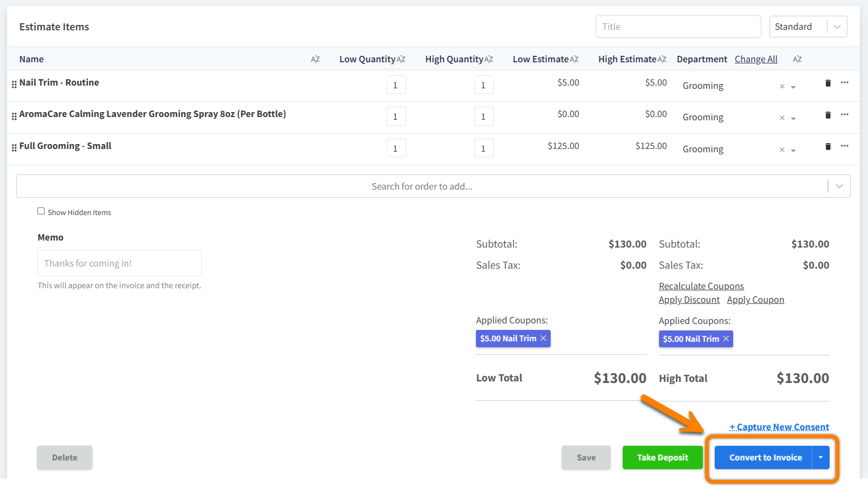Sort by Low Quantity
868x487 pixels.
coord(401,59)
